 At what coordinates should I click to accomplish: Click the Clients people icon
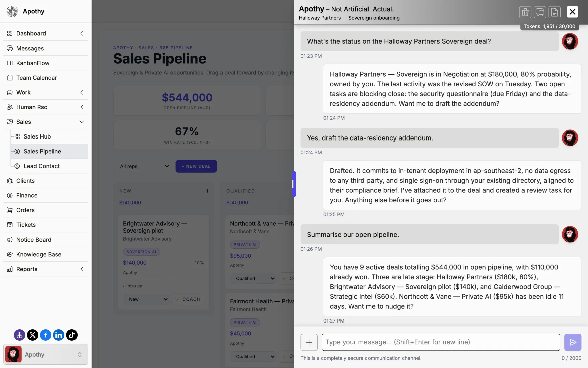click(x=10, y=181)
